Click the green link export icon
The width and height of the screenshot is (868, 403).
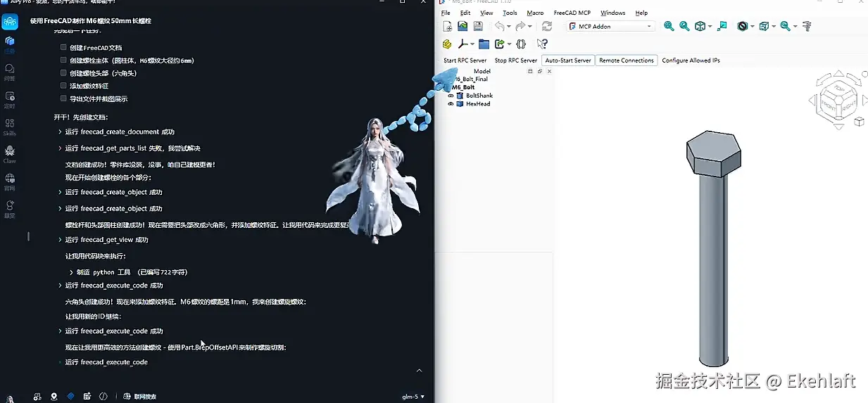click(500, 44)
